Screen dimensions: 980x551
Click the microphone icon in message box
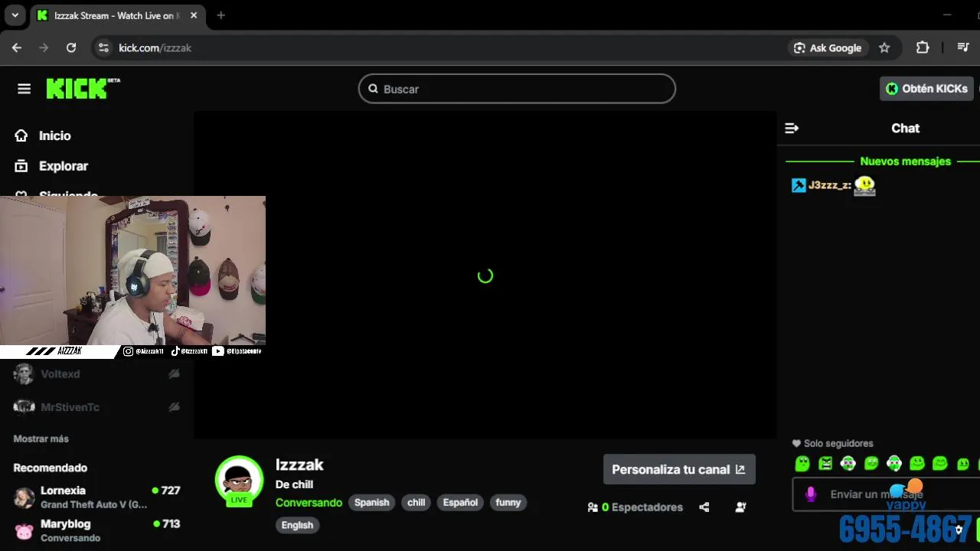point(811,494)
